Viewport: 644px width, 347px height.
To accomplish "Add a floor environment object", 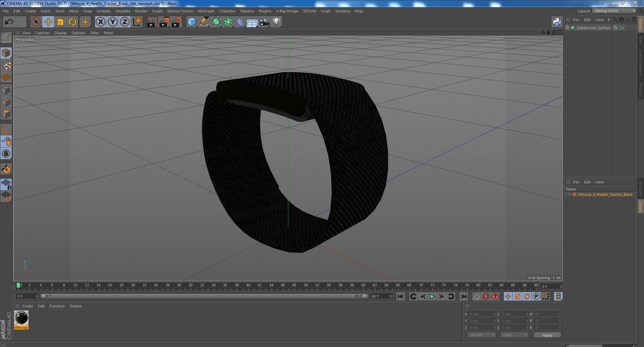I will [252, 22].
